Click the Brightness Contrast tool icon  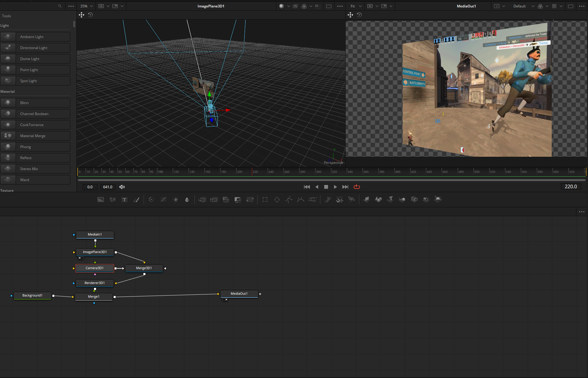point(175,200)
